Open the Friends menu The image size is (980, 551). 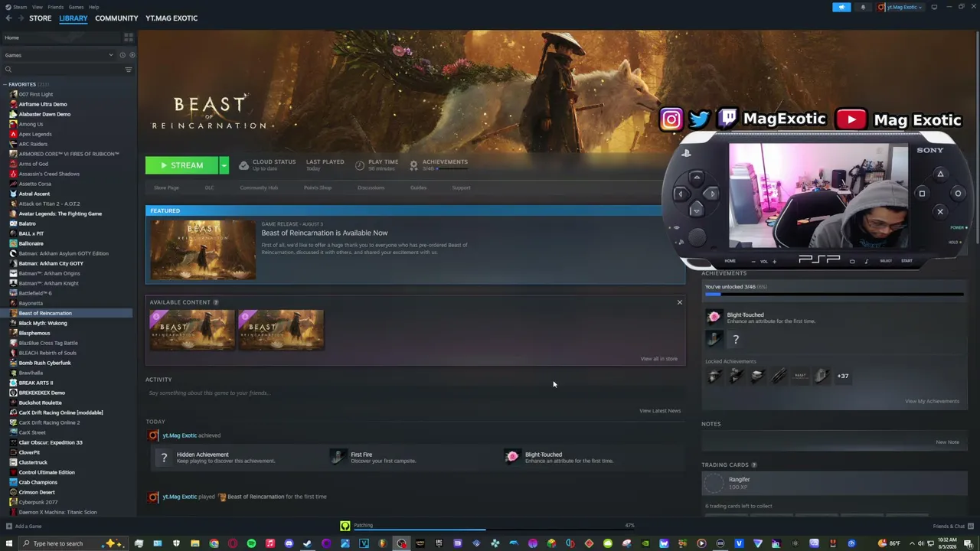click(56, 7)
